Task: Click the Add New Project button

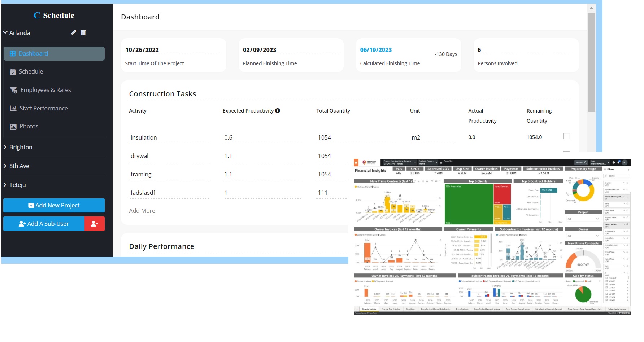Action: pos(54,205)
